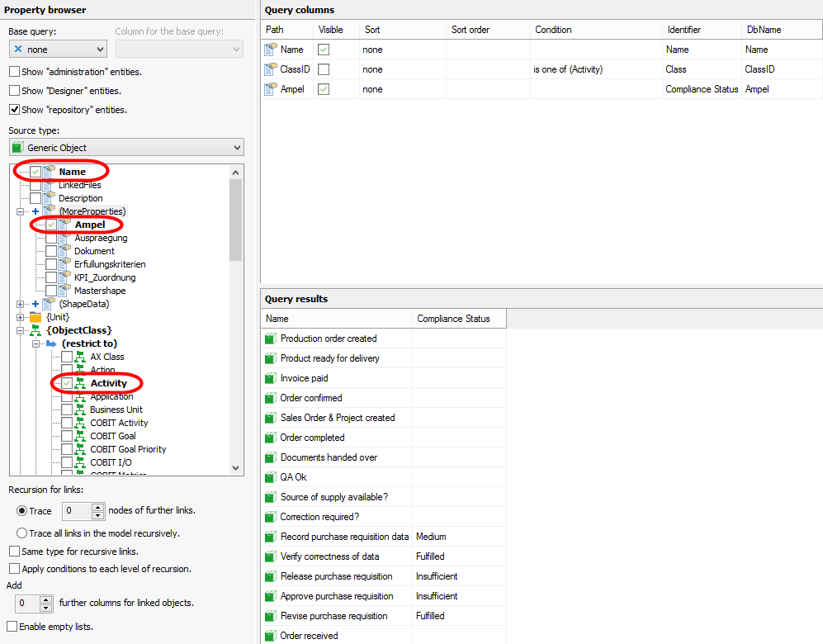823x644 pixels.
Task: Click the class hierarchy icon of {ObjectClass}
Action: pos(35,330)
